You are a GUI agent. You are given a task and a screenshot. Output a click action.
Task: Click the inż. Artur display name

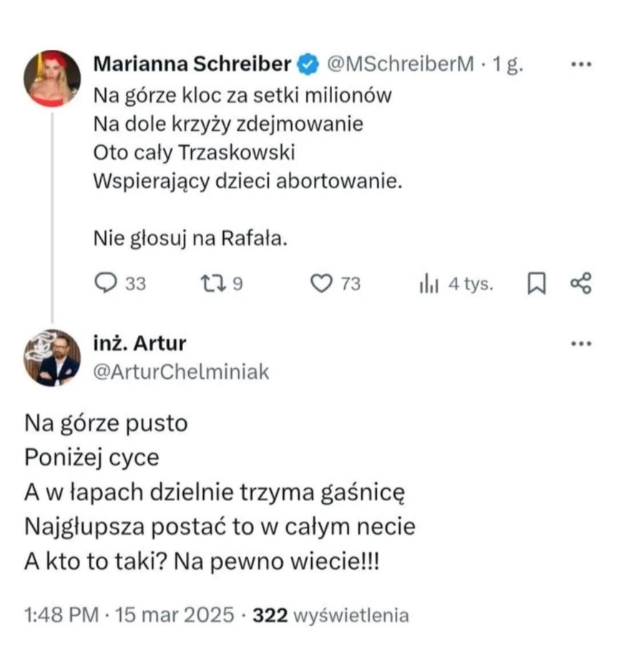(139, 343)
